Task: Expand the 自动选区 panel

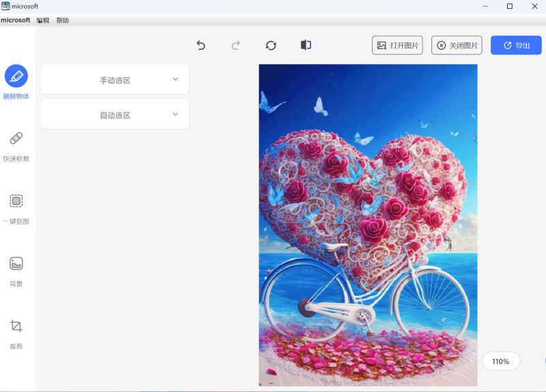Action: (x=115, y=115)
